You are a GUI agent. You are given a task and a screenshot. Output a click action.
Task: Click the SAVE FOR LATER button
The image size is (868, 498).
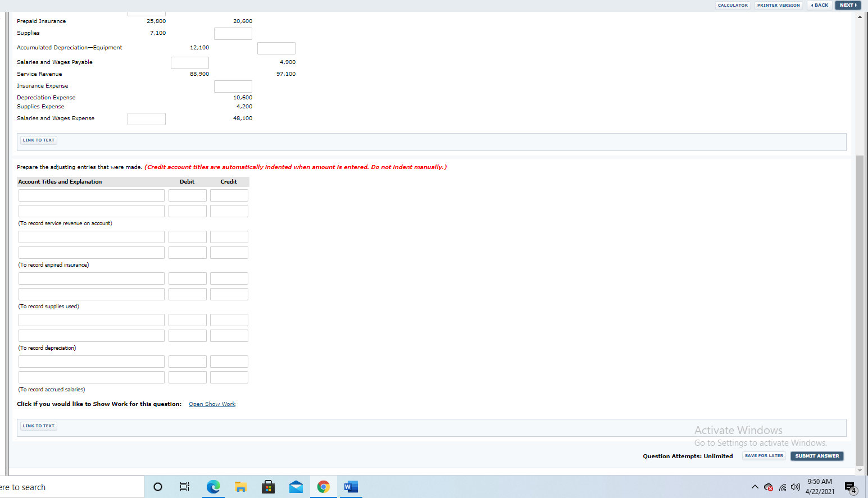click(764, 455)
